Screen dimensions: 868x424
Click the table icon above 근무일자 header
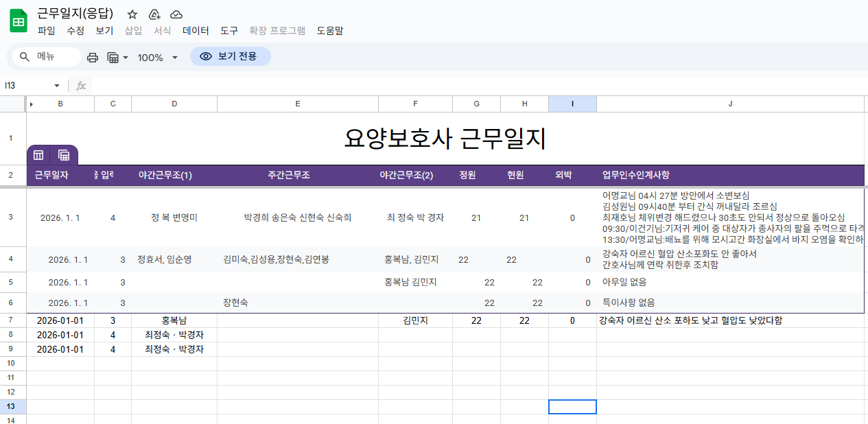point(39,155)
